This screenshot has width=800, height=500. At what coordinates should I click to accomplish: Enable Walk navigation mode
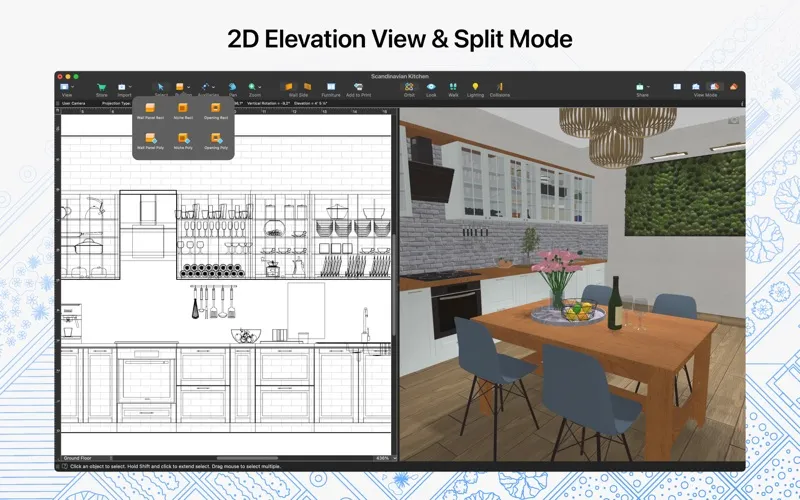(453, 89)
